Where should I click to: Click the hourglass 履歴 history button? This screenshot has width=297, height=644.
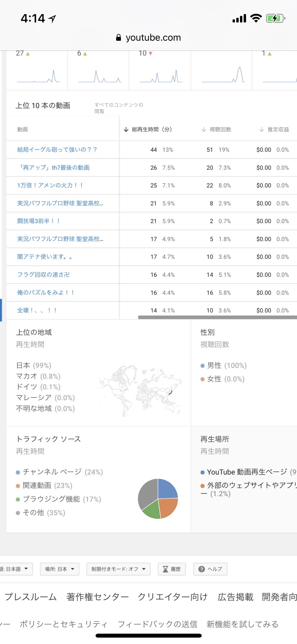(x=172, y=569)
